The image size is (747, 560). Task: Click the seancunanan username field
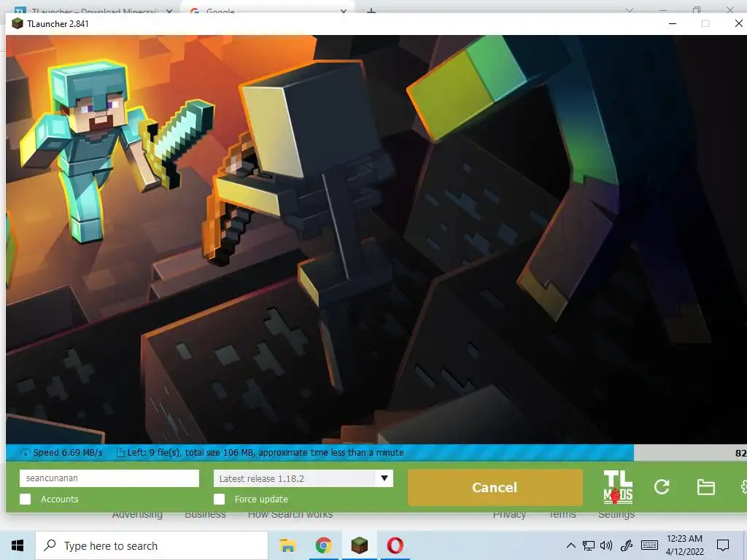109,478
